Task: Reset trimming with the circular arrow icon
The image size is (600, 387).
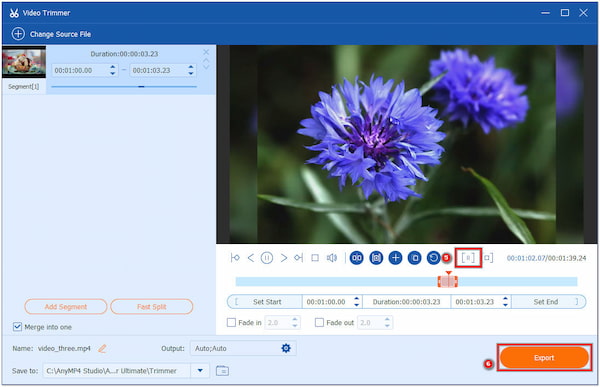Action: point(433,258)
